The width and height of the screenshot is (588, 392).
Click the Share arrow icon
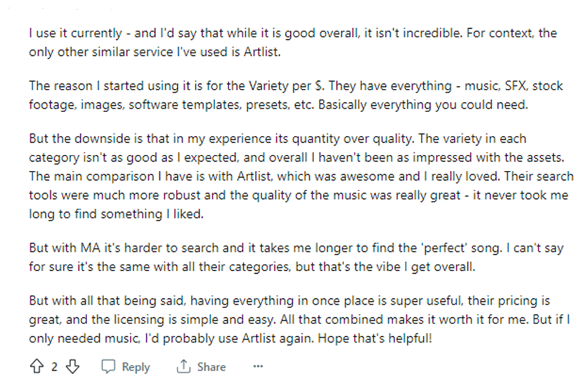click(x=184, y=367)
